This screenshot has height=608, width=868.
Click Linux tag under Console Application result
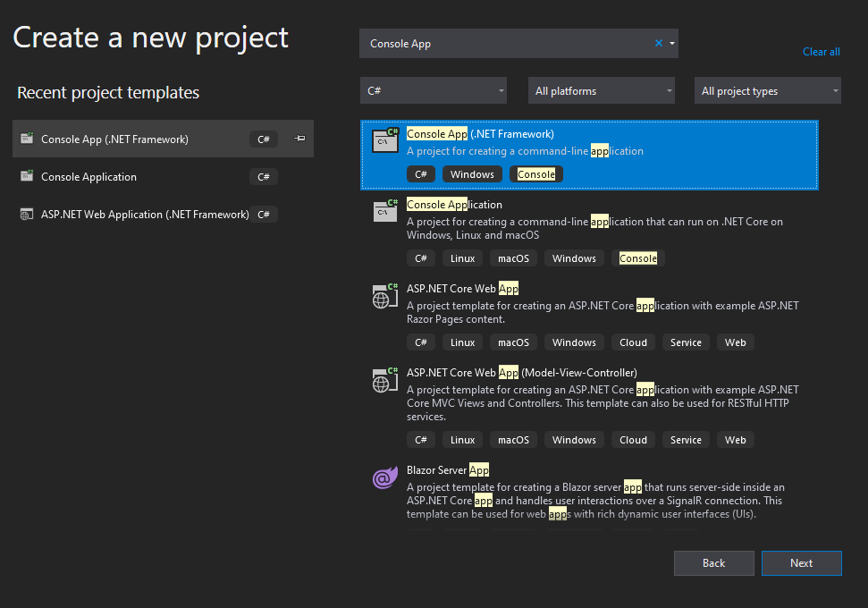[462, 258]
